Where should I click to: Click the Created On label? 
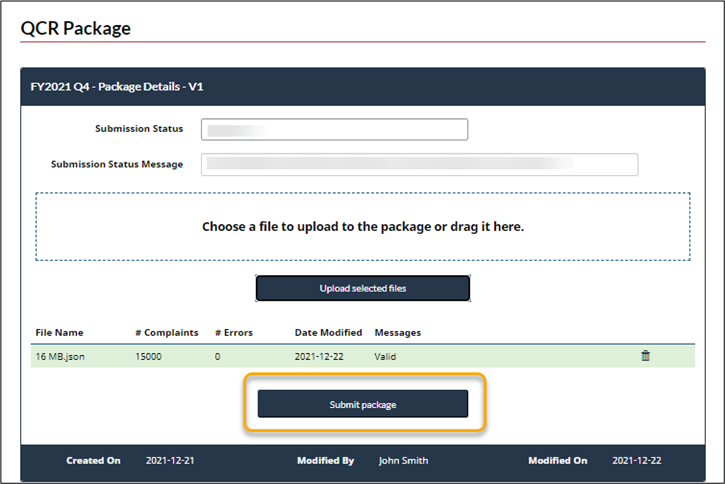pyautogui.click(x=93, y=460)
